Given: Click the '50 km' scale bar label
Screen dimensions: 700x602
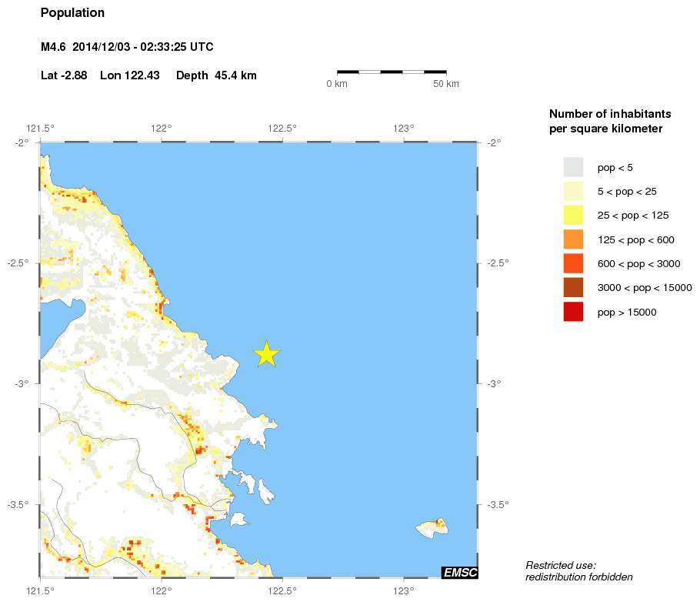Looking at the screenshot, I should 446,83.
